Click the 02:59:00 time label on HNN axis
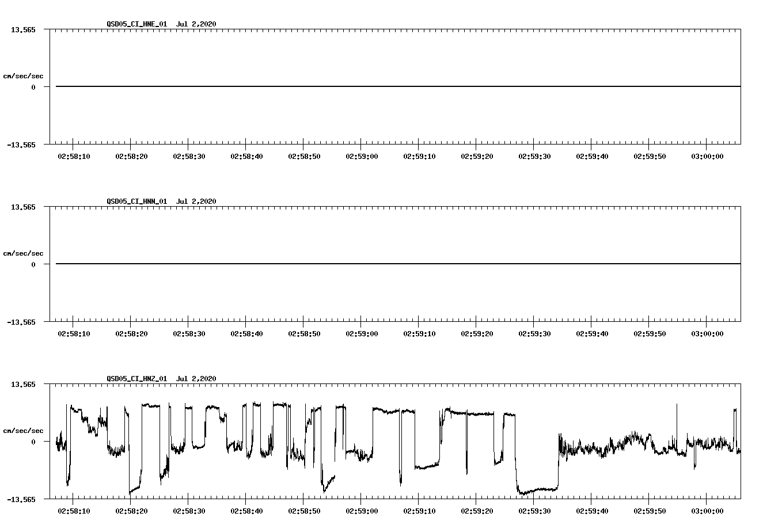 coord(362,334)
